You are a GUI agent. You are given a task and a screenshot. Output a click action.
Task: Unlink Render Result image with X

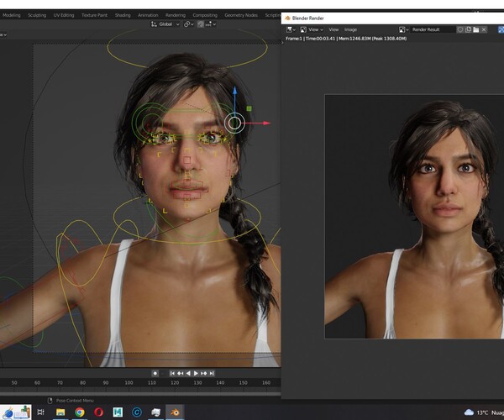tap(484, 29)
